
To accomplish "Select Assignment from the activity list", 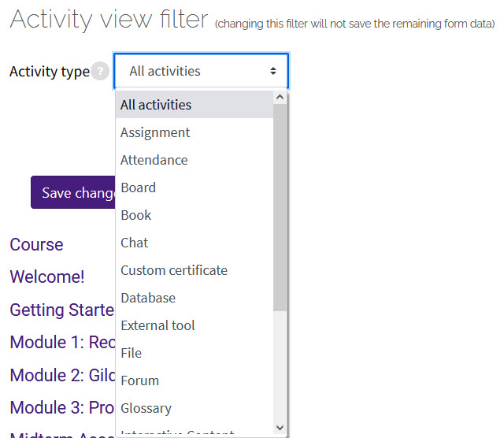I will tap(195, 132).
